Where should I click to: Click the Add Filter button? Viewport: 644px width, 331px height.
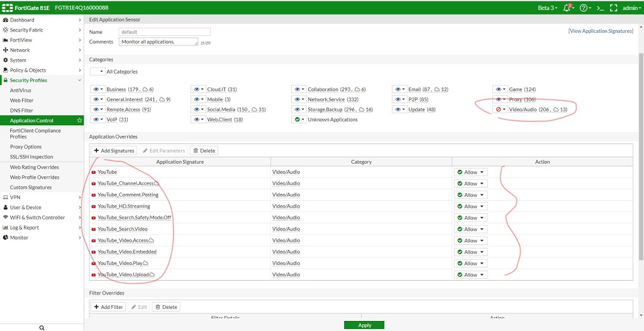tap(108, 306)
